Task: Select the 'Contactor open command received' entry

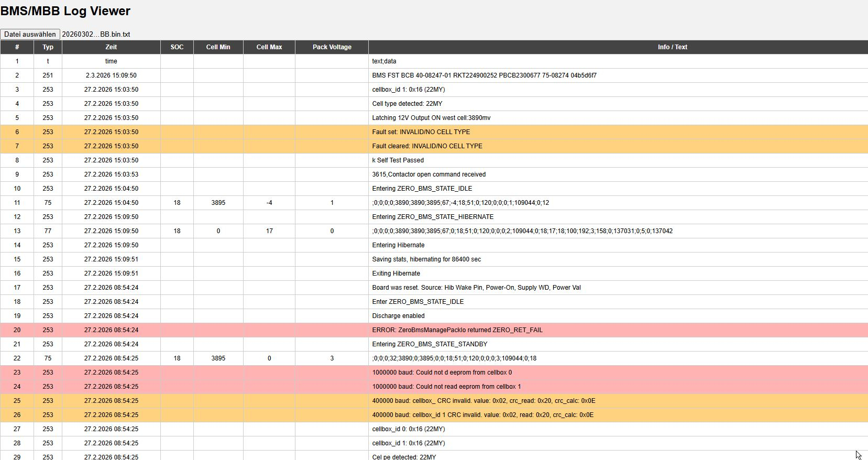Action: pos(428,174)
